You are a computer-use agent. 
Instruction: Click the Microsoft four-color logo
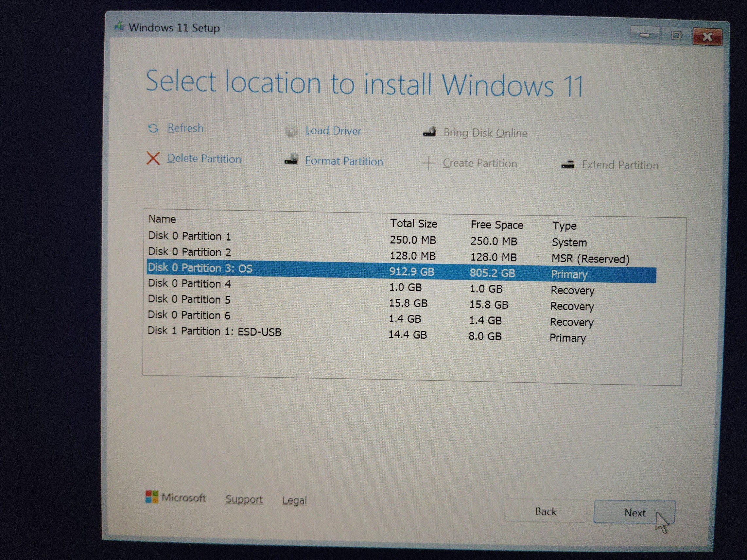(x=152, y=497)
